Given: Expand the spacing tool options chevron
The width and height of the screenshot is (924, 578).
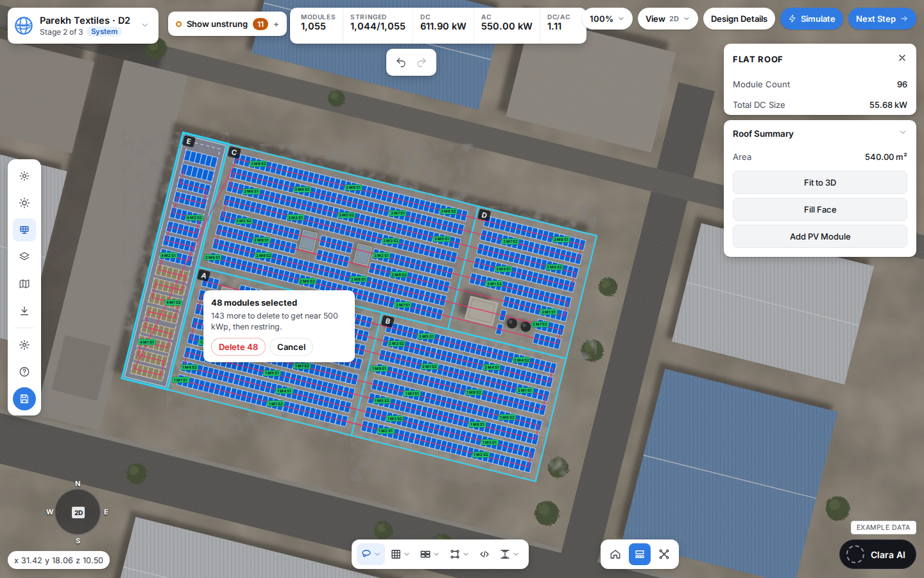Looking at the screenshot, I should tap(516, 554).
